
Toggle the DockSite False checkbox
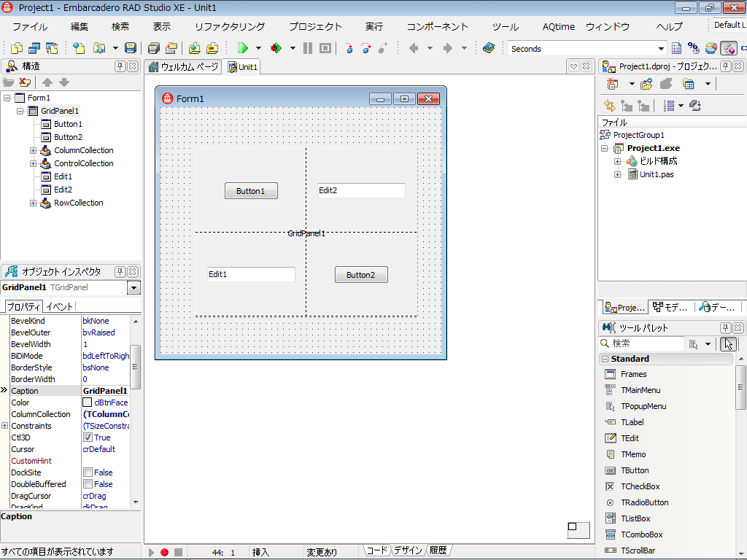(88, 472)
